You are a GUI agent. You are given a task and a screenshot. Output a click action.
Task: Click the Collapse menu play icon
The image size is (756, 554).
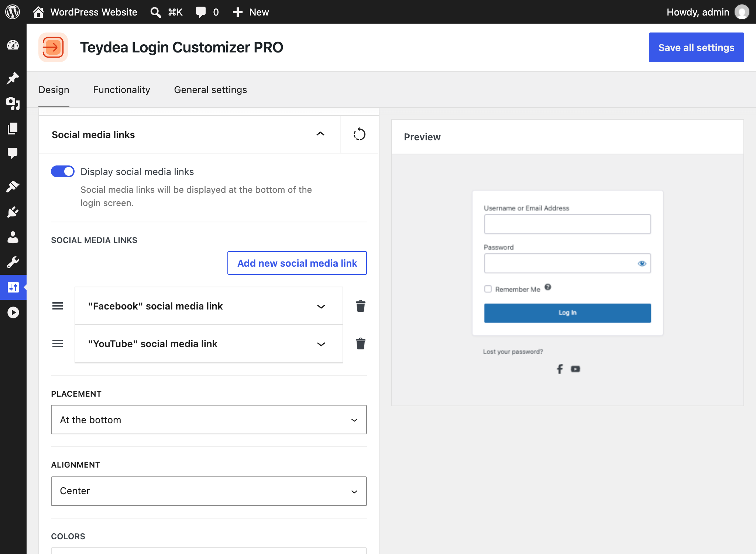13,312
